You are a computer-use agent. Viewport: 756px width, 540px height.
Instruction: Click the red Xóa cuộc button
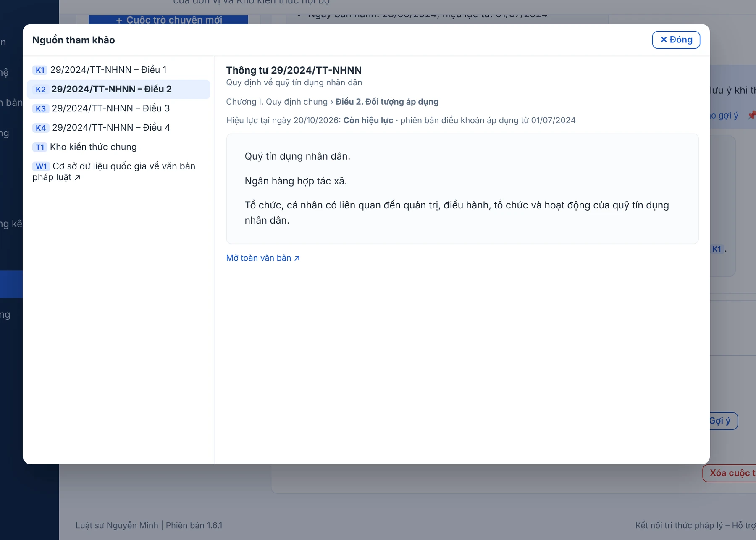[730, 473]
